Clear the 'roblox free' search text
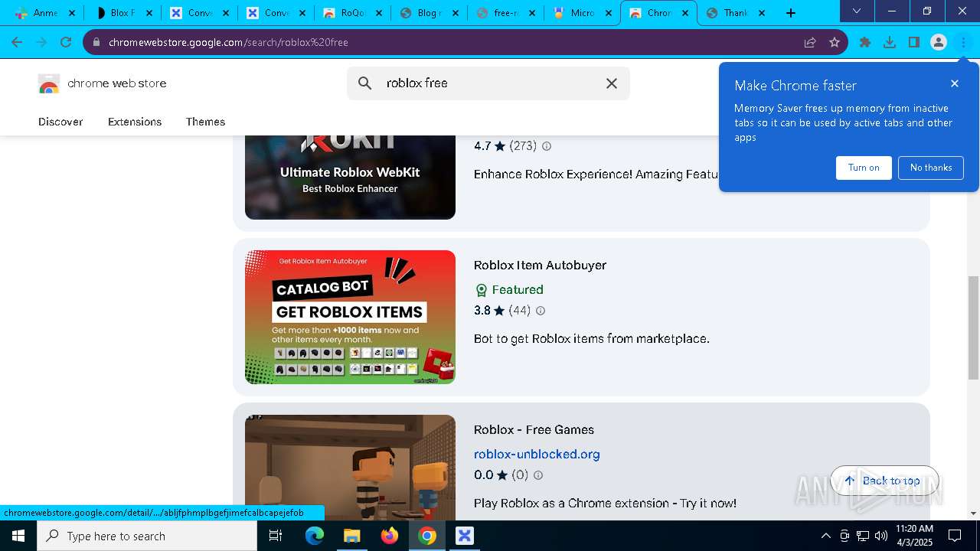 point(612,83)
